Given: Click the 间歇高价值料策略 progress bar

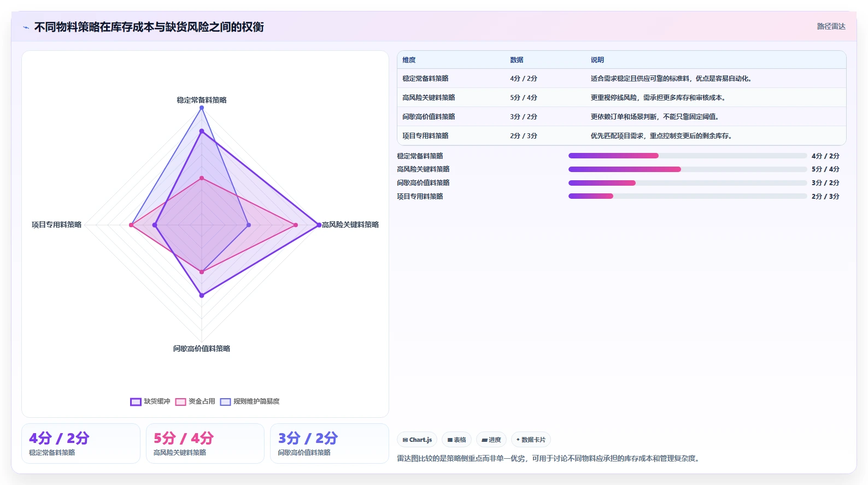Looking at the screenshot, I should (688, 183).
